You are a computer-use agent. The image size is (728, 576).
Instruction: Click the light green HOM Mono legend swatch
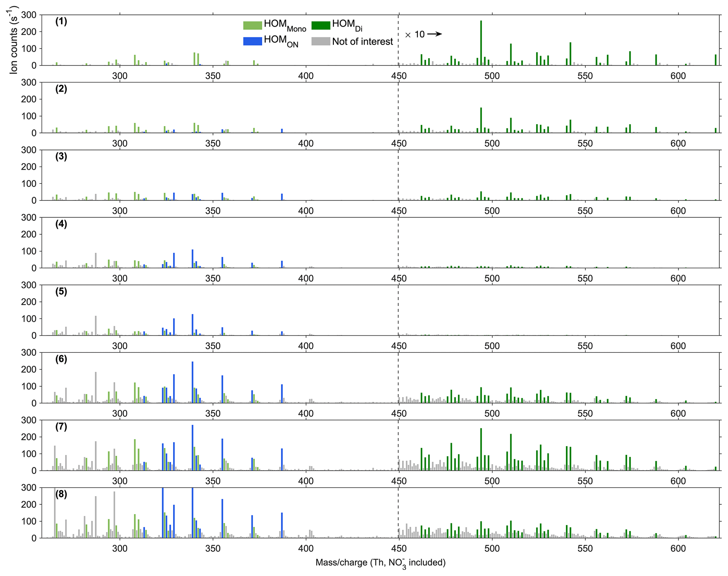[x=252, y=25]
